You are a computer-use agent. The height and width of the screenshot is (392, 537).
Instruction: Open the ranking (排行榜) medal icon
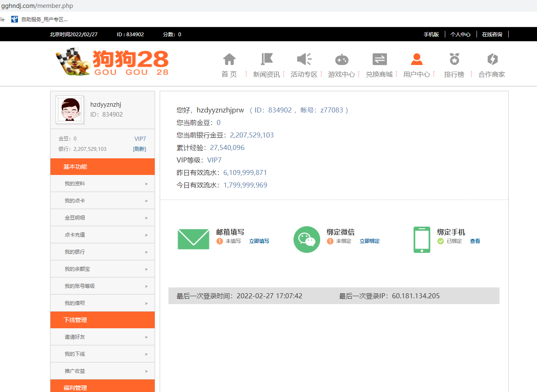[454, 60]
